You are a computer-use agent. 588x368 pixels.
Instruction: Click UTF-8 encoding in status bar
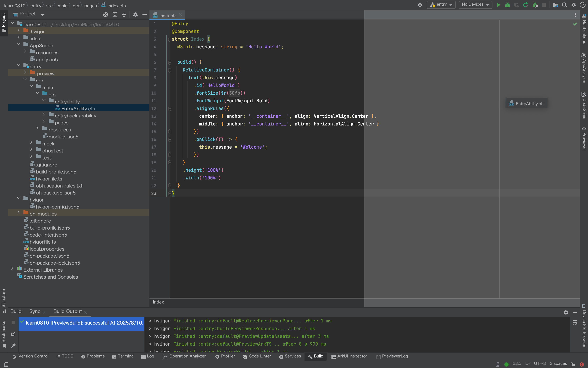[x=540, y=364]
